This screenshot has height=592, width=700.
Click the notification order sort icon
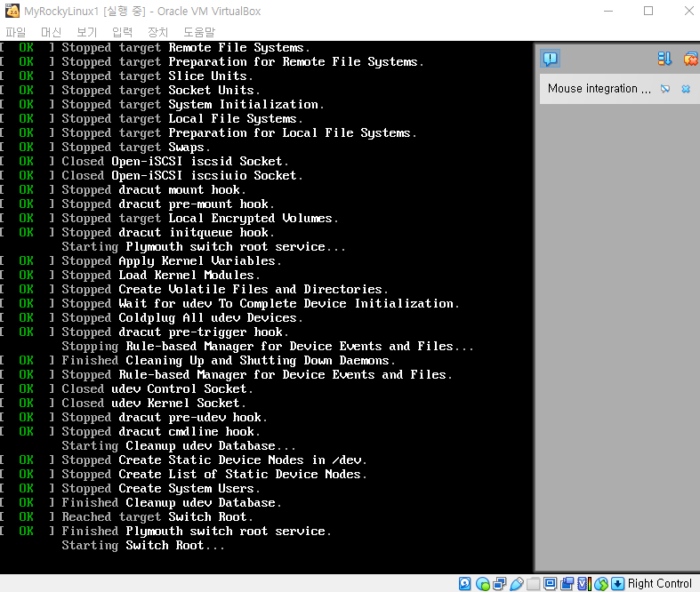pos(664,59)
